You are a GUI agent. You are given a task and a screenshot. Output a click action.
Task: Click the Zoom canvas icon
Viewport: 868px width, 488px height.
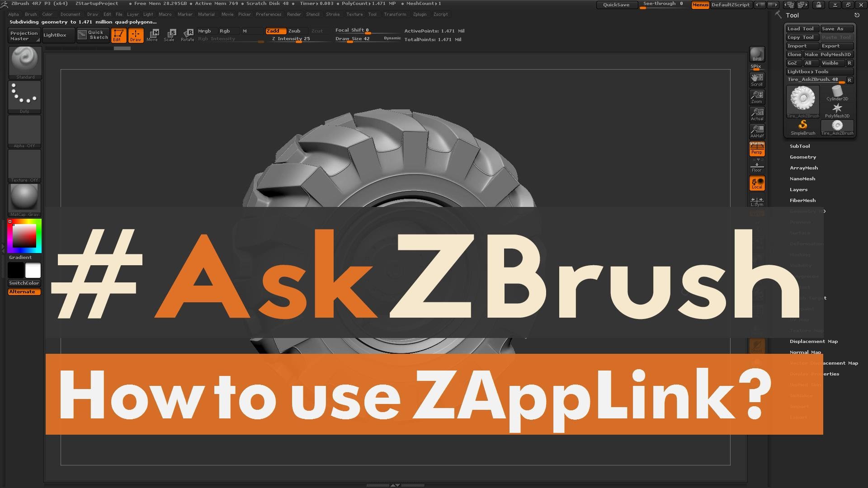tap(757, 97)
